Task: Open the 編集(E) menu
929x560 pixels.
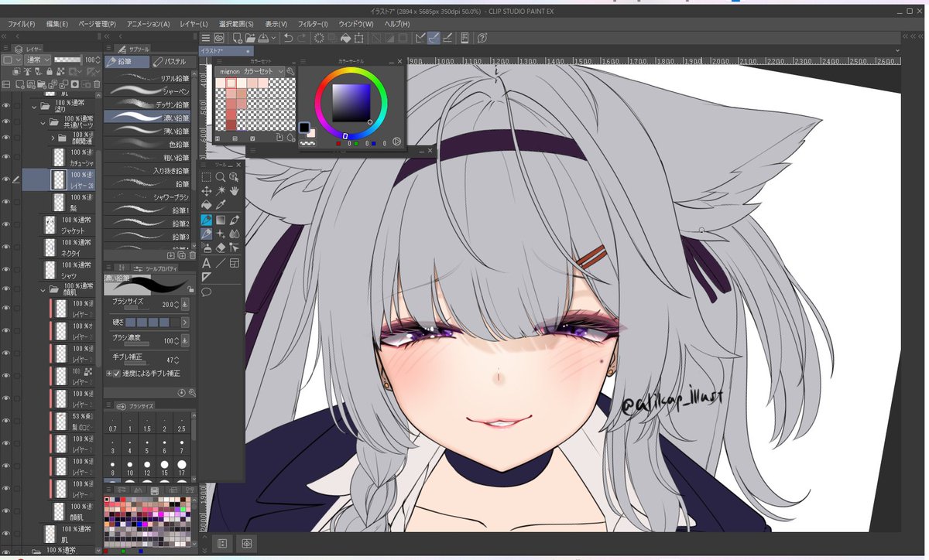Action: click(57, 24)
